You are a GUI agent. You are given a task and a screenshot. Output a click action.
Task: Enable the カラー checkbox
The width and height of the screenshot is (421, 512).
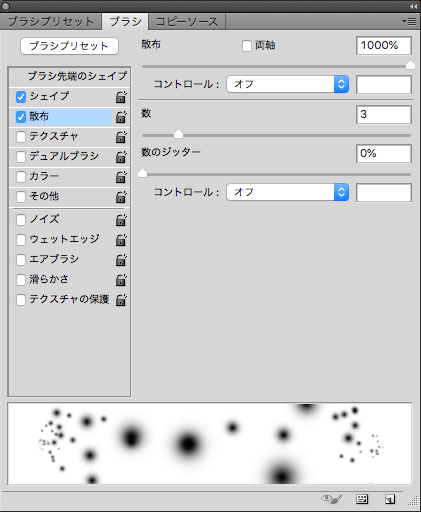pyautogui.click(x=21, y=177)
